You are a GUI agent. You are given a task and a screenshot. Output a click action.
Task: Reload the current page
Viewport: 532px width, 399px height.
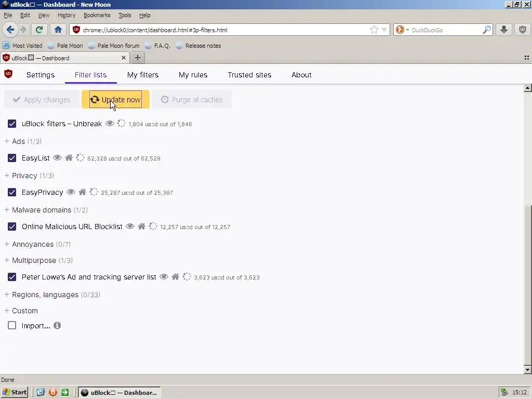39,30
